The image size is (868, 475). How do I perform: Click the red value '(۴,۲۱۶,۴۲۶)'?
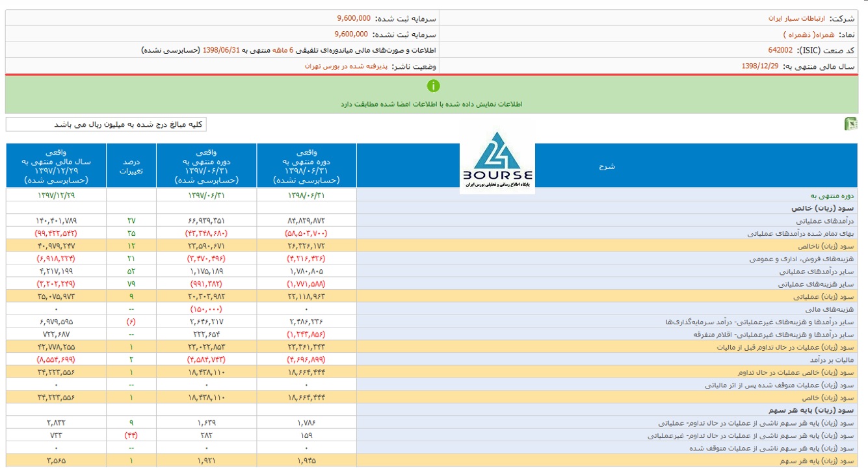pyautogui.click(x=306, y=259)
